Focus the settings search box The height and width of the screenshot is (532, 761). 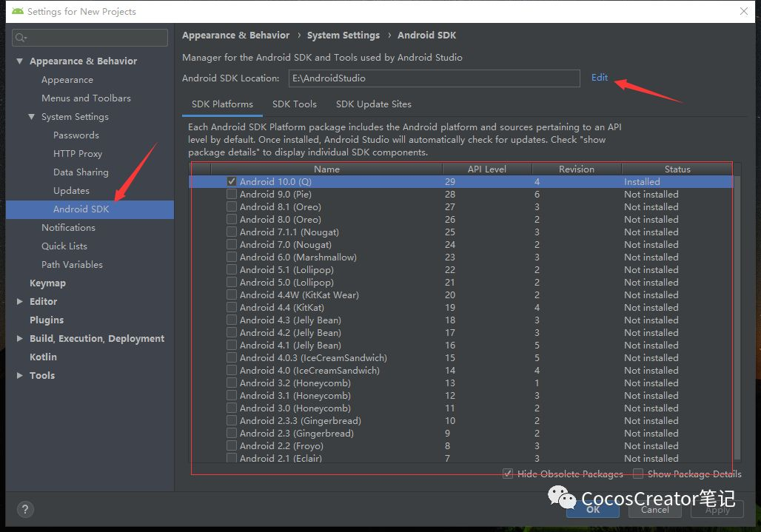pos(90,38)
